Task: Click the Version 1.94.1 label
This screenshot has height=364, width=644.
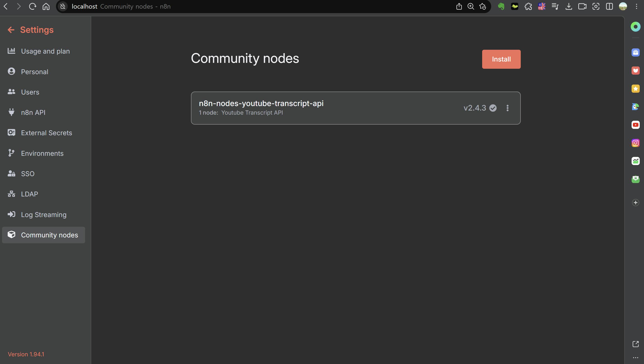Action: (x=26, y=354)
